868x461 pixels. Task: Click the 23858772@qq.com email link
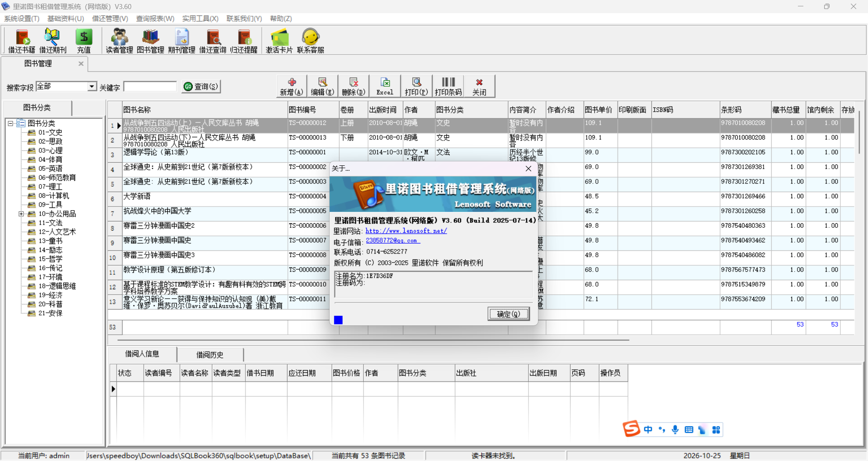tap(392, 241)
